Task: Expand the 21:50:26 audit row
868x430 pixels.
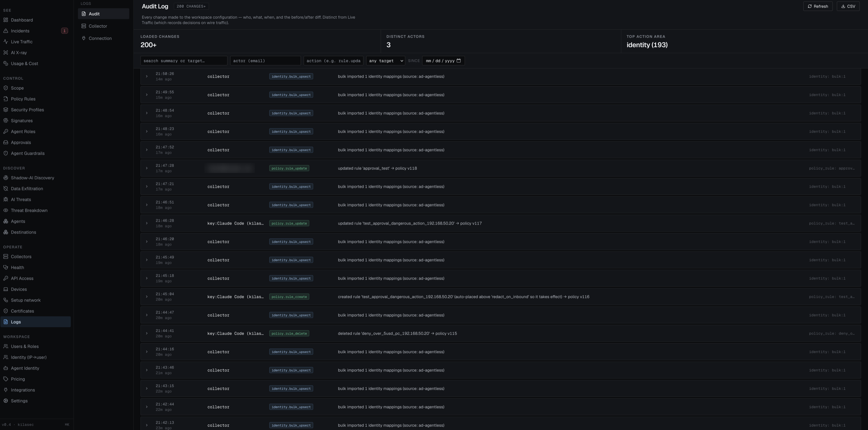Action: click(146, 76)
